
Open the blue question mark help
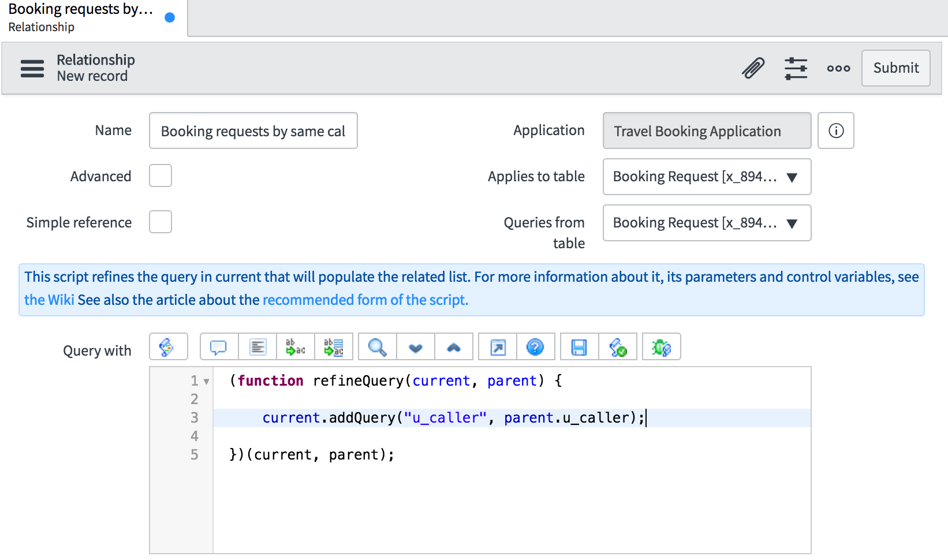(536, 346)
